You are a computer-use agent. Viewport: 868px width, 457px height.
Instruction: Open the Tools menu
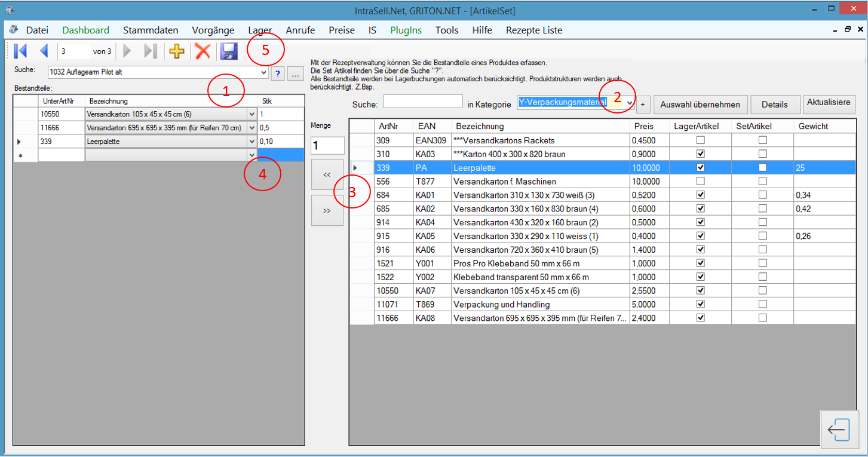click(447, 30)
